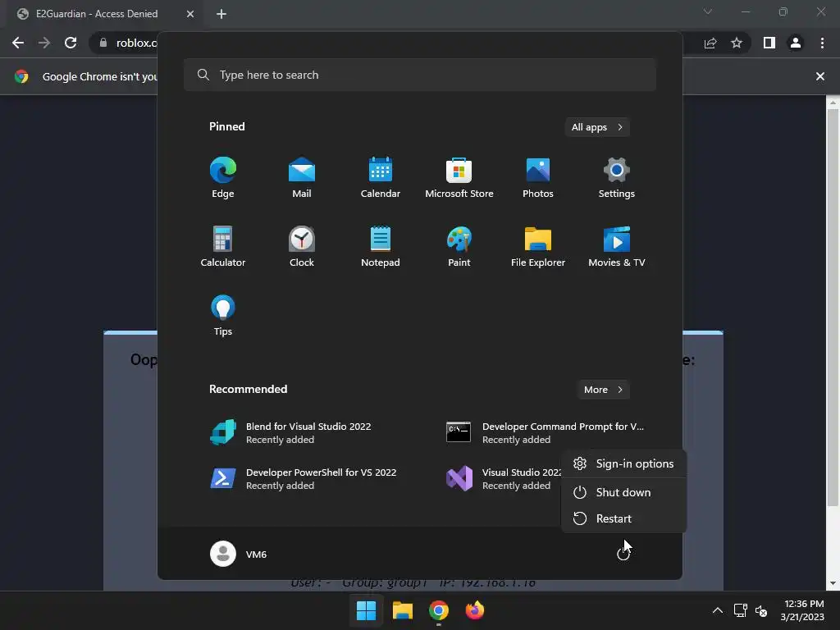The width and height of the screenshot is (840, 630).
Task: Open the Calculator app
Action: point(223,246)
